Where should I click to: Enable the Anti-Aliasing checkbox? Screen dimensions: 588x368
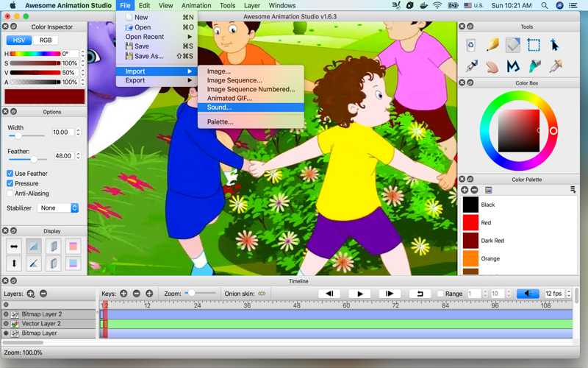pos(10,194)
